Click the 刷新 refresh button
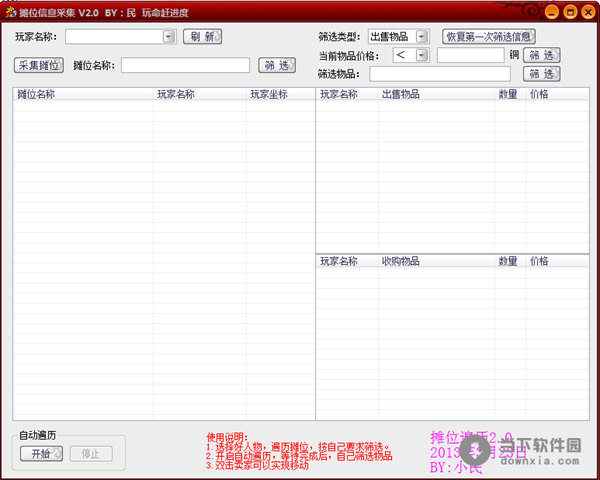This screenshot has height=480, width=600. [201, 36]
